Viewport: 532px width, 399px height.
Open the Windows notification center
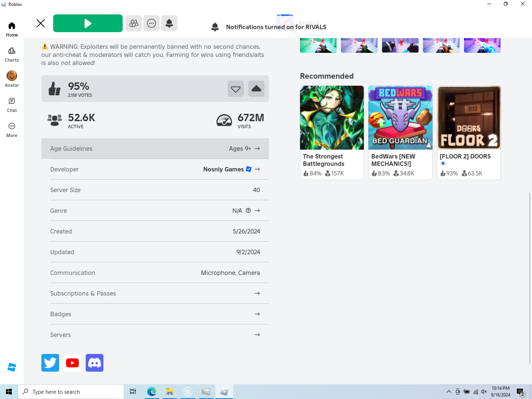521,392
